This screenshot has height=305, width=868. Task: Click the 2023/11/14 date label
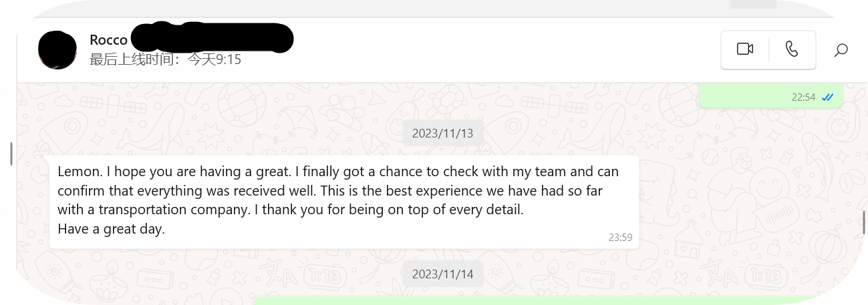click(442, 274)
